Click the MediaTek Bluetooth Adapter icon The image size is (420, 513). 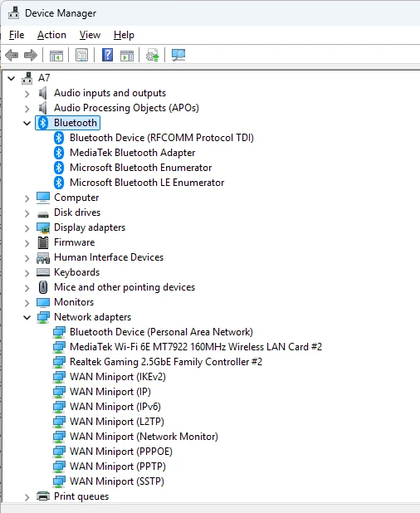click(59, 153)
